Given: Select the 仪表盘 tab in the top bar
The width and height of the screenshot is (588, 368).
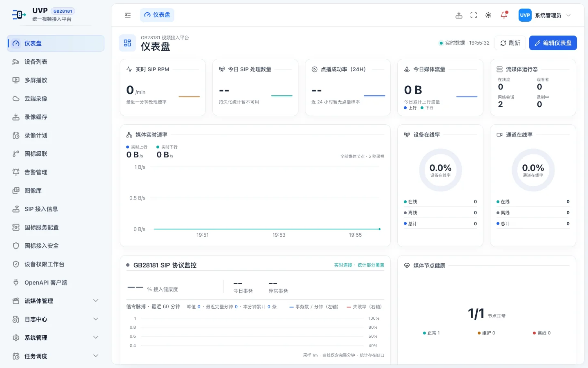Looking at the screenshot, I should 157,15.
